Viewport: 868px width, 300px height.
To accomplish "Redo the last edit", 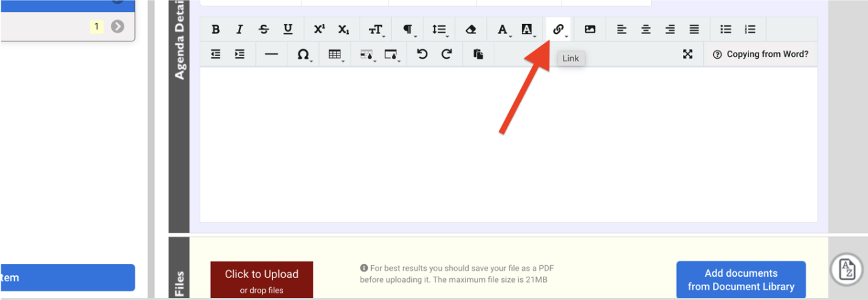I will click(447, 55).
